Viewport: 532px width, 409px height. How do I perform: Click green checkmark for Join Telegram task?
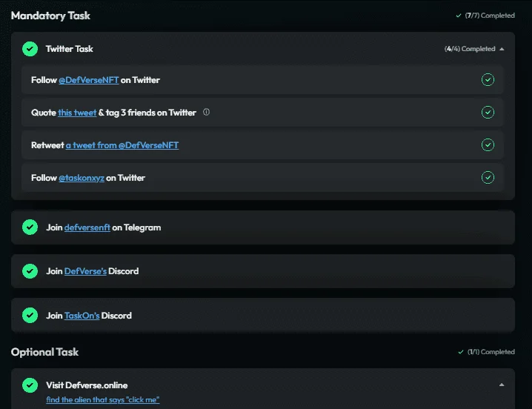30,227
